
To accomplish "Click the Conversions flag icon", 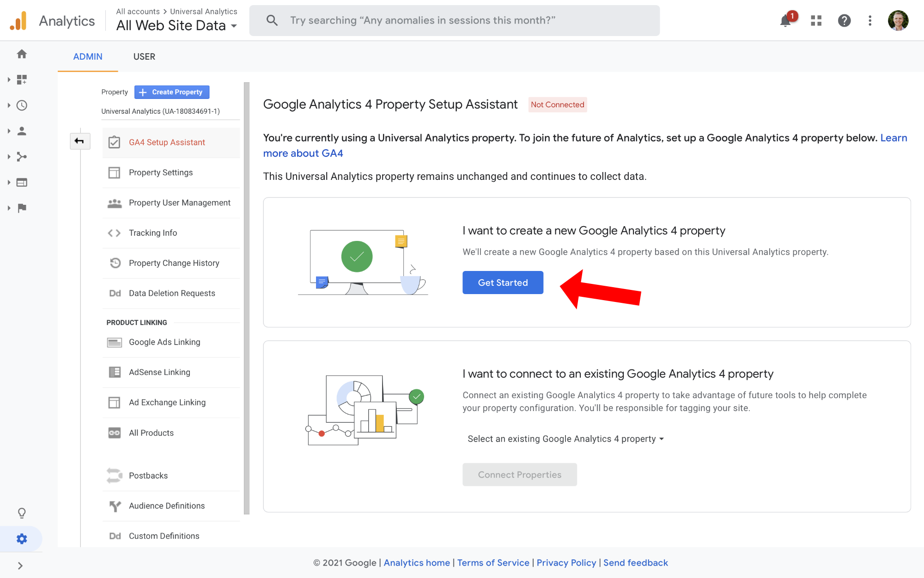I will [22, 208].
